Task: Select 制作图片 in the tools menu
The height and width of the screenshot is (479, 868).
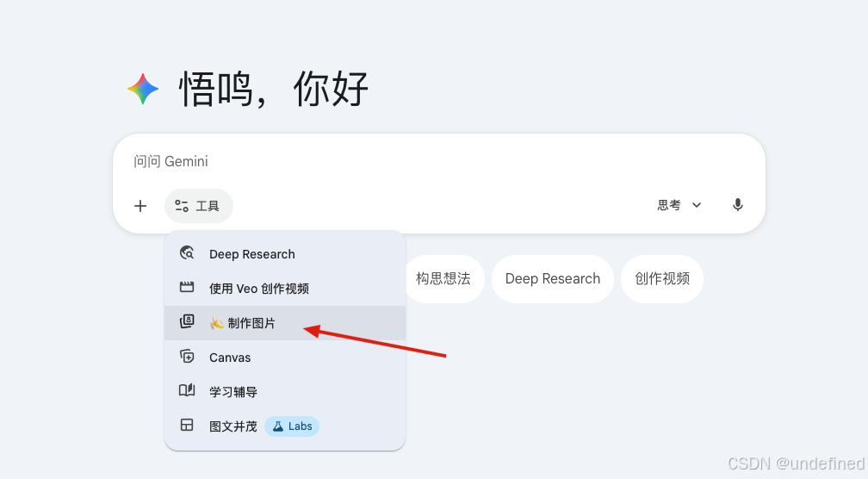Action: pyautogui.click(x=285, y=323)
